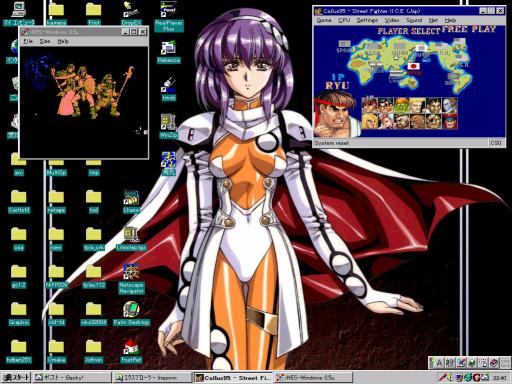Click the Start button on the taskbar
The width and height of the screenshot is (512, 384).
click(x=16, y=378)
